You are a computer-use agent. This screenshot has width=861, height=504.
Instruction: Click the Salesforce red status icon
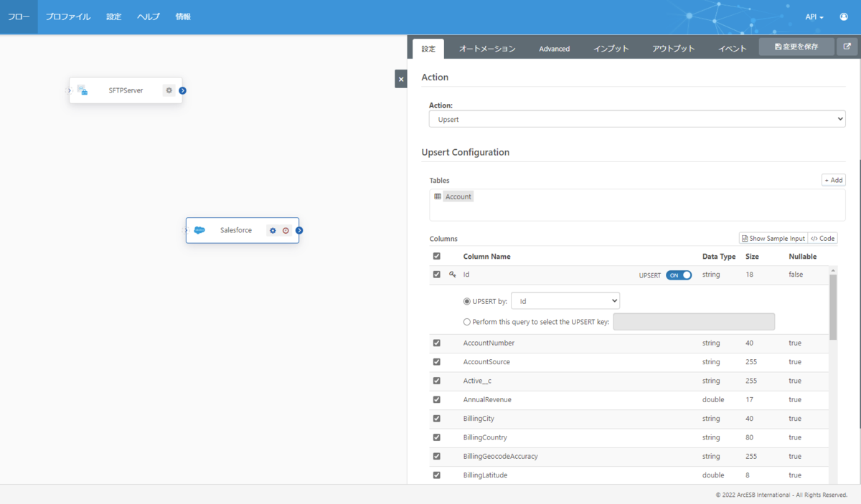click(286, 230)
